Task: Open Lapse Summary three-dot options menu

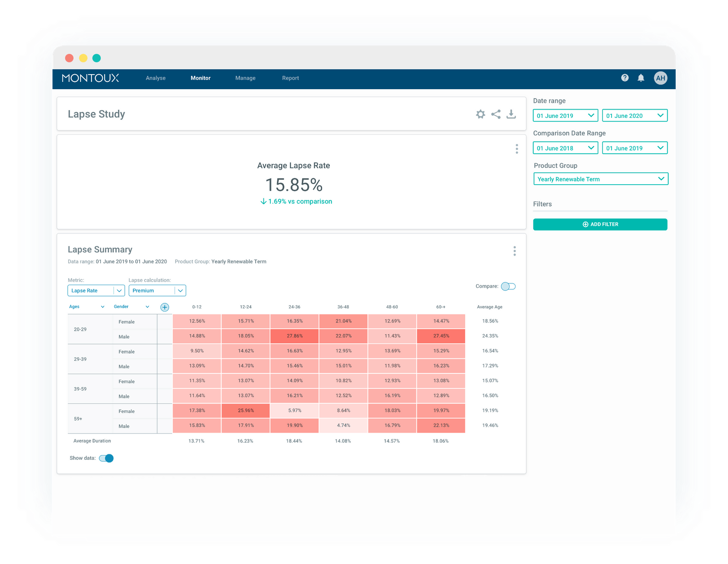Action: 515,251
